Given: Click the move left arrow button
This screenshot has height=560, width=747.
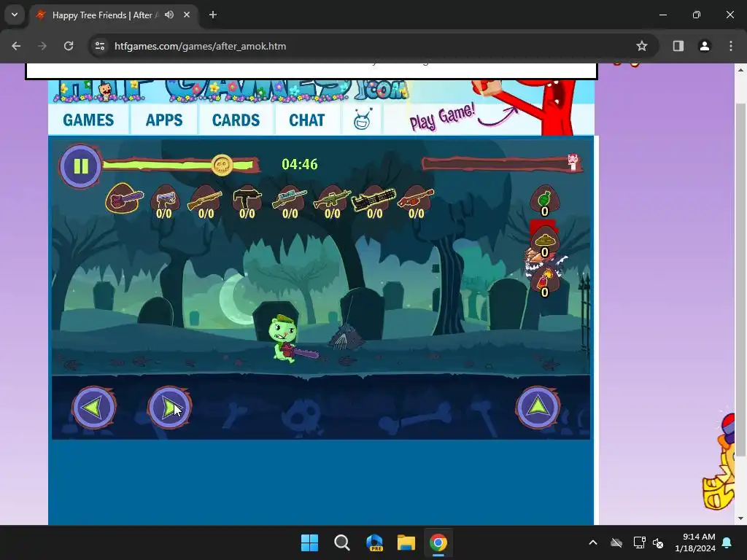Looking at the screenshot, I should [94, 408].
